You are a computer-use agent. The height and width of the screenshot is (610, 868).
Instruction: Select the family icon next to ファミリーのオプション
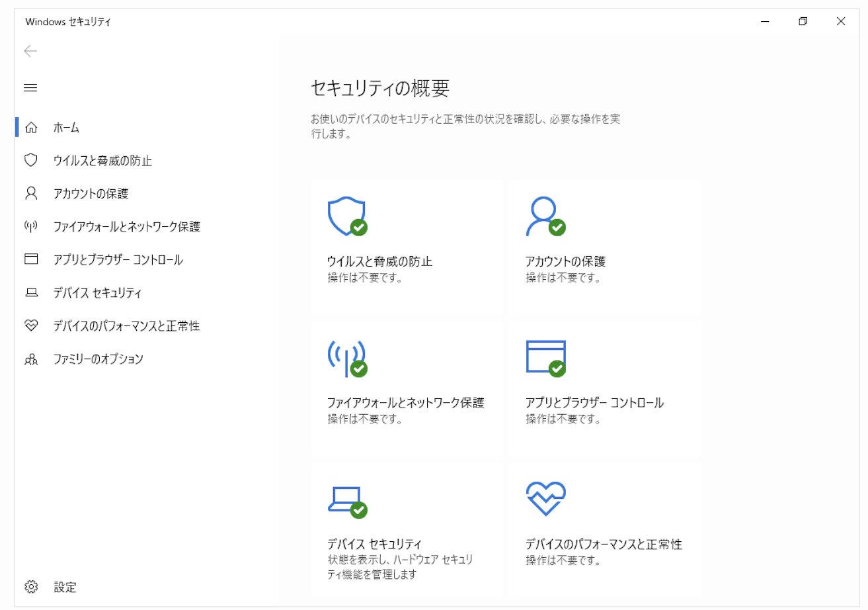31,359
